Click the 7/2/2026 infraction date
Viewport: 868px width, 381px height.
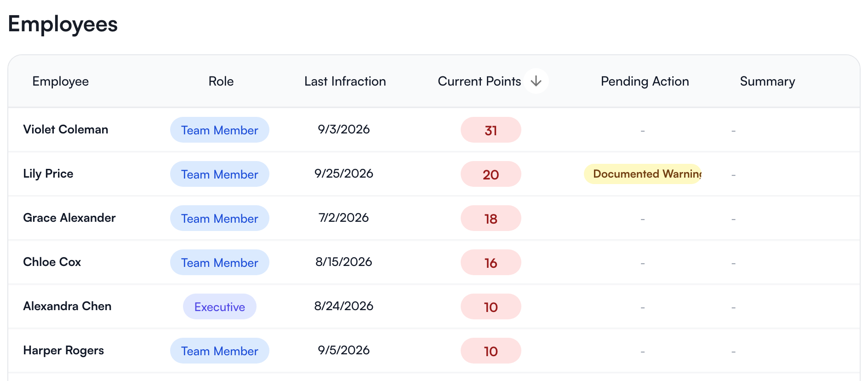pos(344,218)
